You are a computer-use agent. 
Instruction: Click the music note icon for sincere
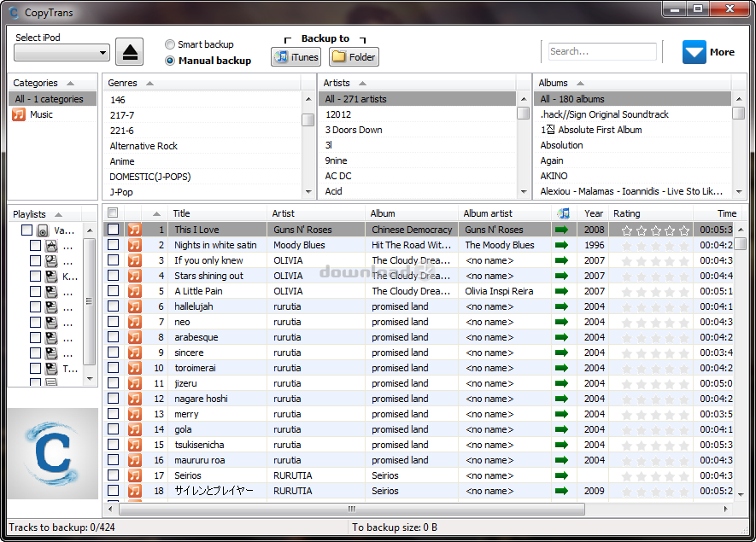pos(134,353)
